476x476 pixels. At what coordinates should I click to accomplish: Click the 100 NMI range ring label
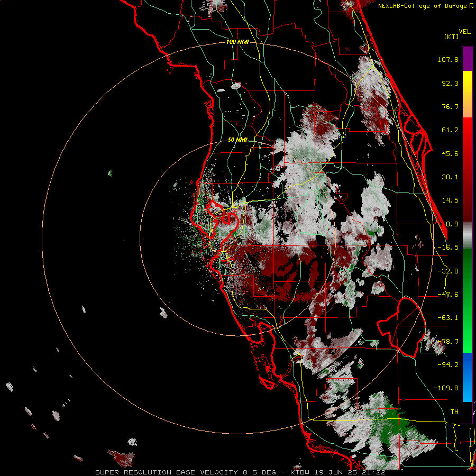(237, 42)
